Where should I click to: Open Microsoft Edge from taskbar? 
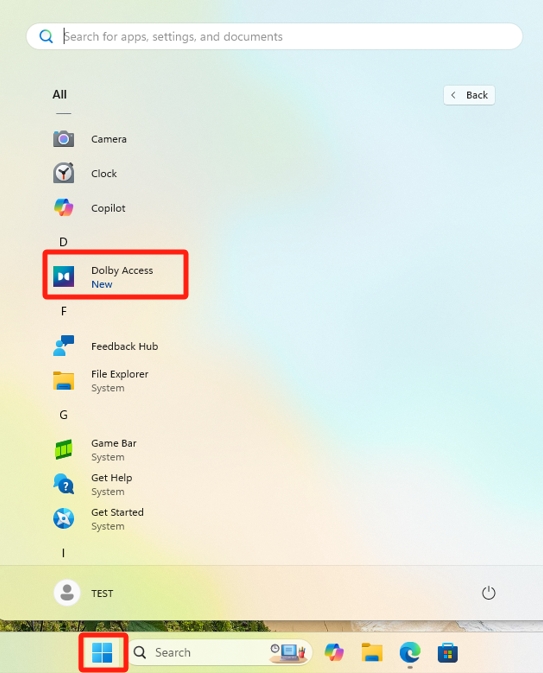(410, 653)
